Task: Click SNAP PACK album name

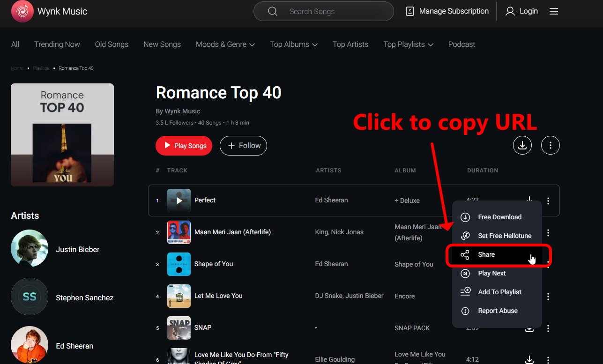Action: pyautogui.click(x=412, y=328)
